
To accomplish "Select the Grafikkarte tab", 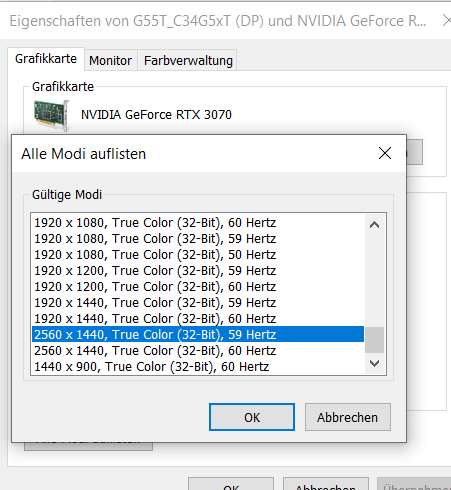I will tap(46, 59).
